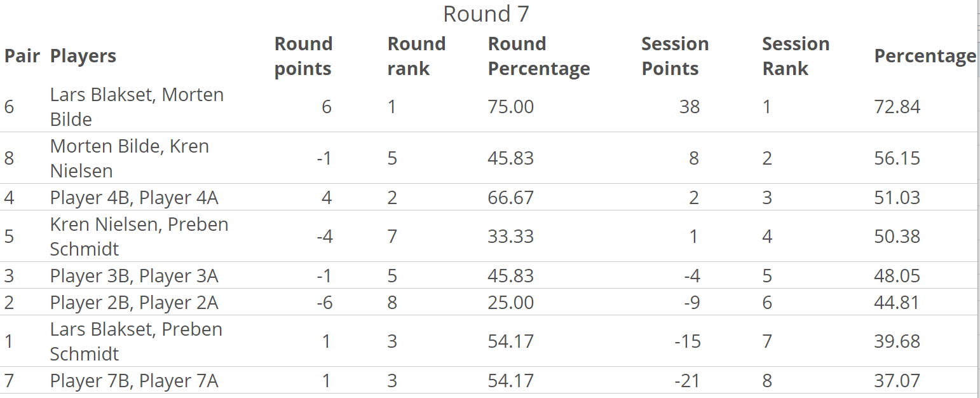Select the session points value 38

click(x=689, y=107)
